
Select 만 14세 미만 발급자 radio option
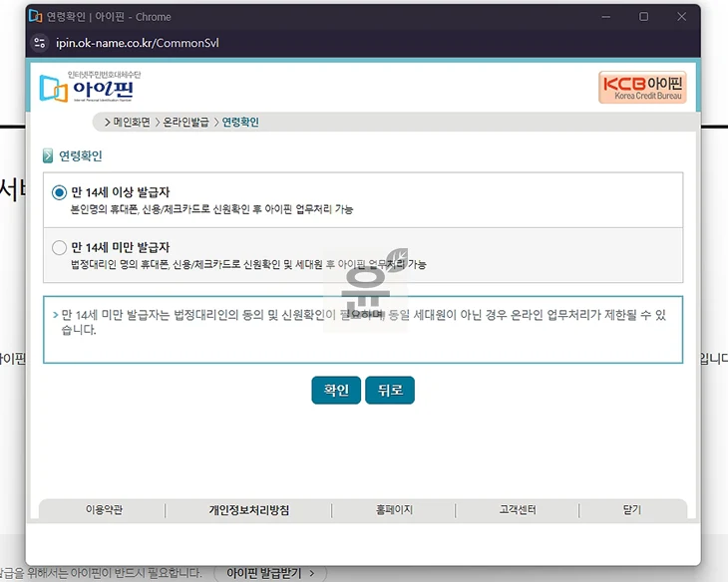click(60, 248)
